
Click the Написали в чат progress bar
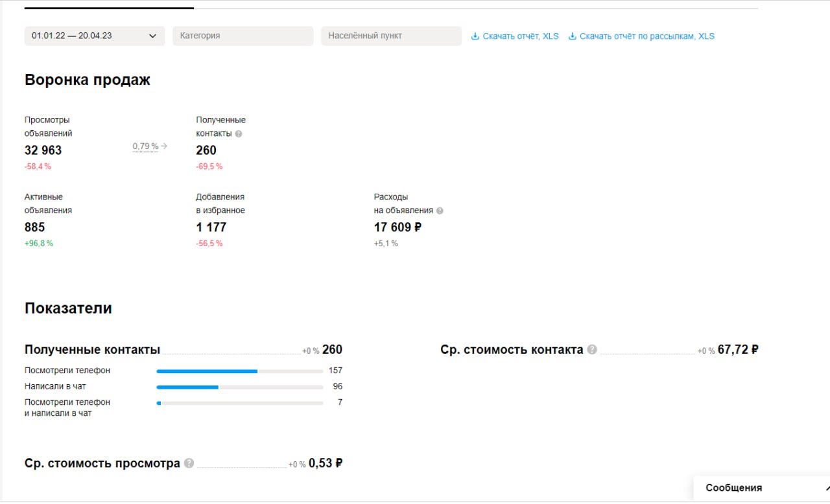(239, 387)
